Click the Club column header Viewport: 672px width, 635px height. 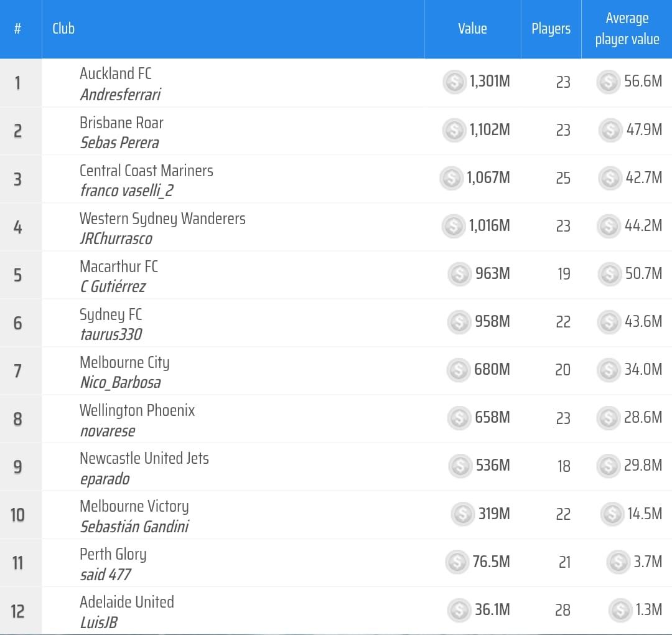pos(63,29)
